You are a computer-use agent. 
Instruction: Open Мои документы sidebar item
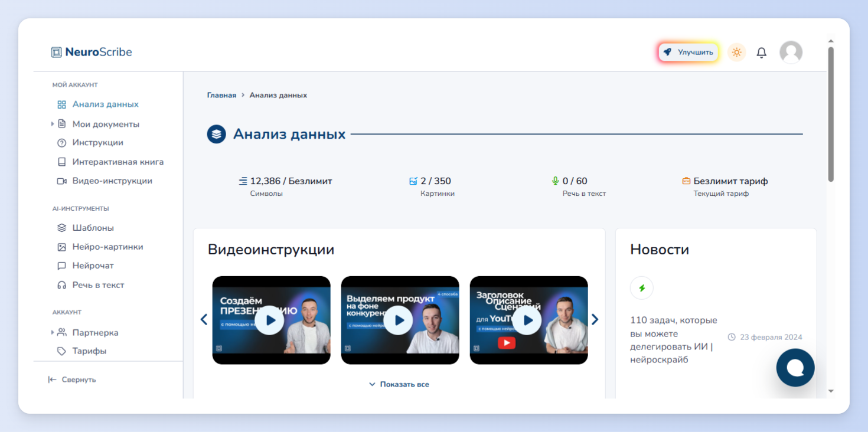pyautogui.click(x=106, y=124)
